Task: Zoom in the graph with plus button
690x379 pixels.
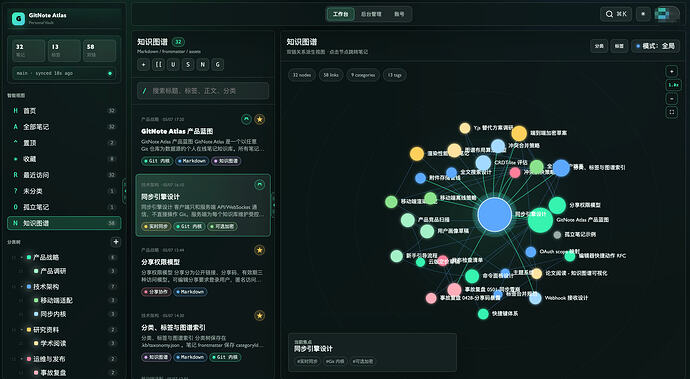Action: pos(672,71)
